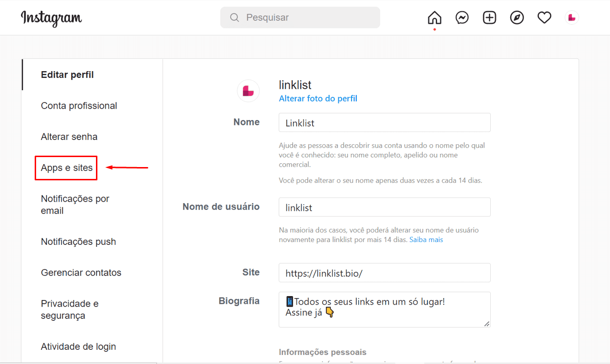The height and width of the screenshot is (364, 610).
Task: Focus the Pesquisar search field
Action: (x=300, y=18)
